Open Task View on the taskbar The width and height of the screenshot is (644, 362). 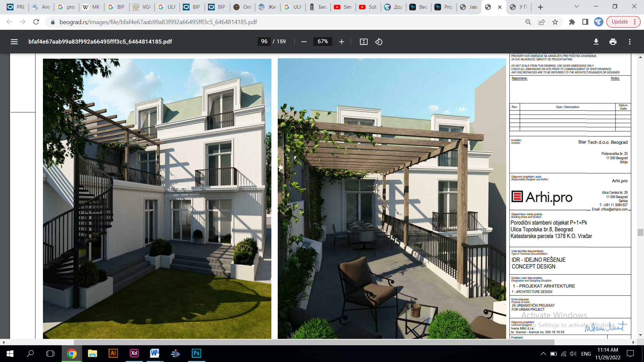pyautogui.click(x=50, y=353)
